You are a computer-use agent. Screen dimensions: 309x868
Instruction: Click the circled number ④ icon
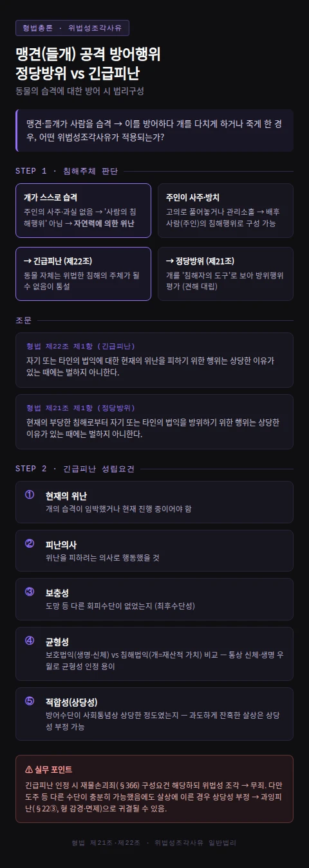coord(30,640)
